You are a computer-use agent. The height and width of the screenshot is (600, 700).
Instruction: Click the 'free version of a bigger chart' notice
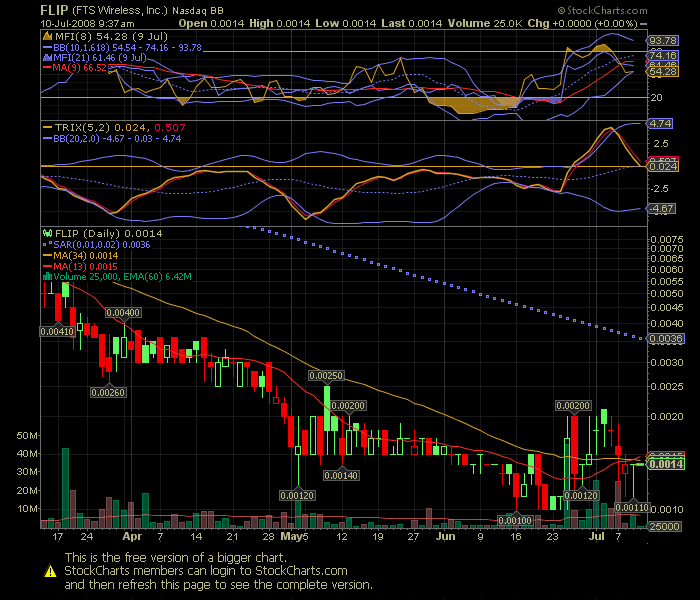click(176, 558)
